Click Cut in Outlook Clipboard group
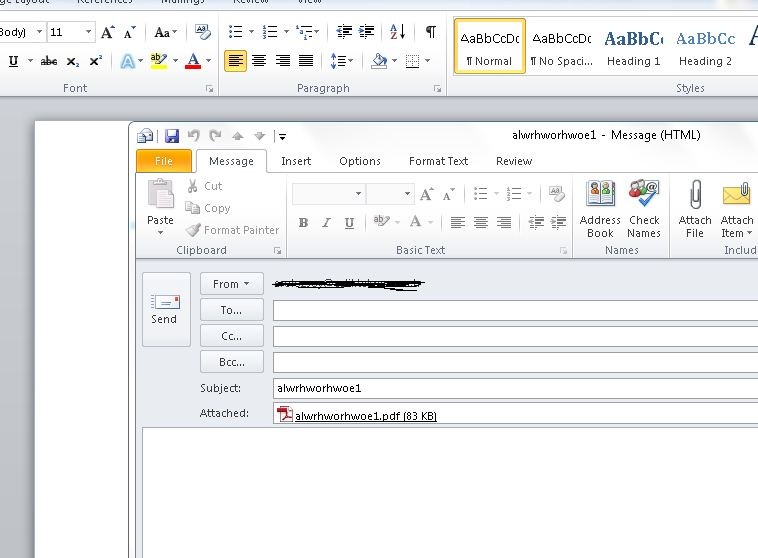This screenshot has width=758, height=558. coord(204,186)
